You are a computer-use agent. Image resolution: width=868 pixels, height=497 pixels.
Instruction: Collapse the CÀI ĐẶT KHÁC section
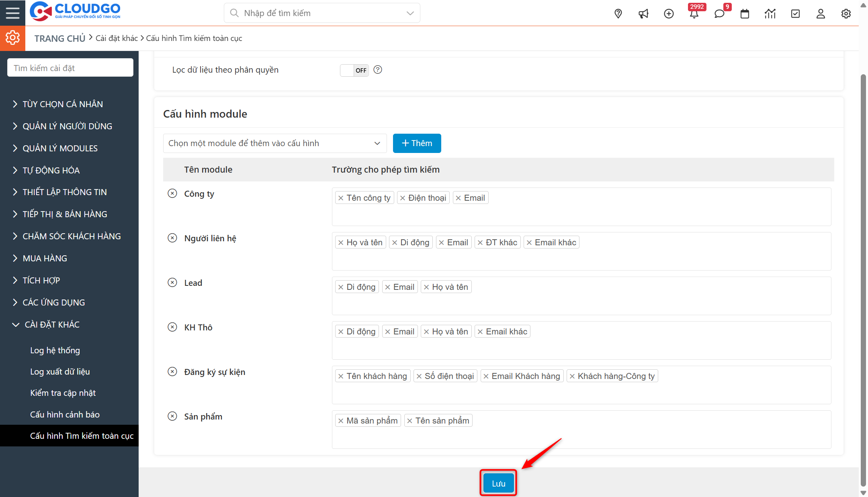coord(51,324)
